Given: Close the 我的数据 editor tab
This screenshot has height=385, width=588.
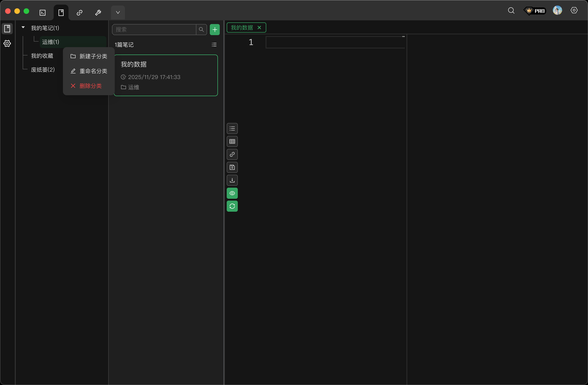Looking at the screenshot, I should 259,28.
